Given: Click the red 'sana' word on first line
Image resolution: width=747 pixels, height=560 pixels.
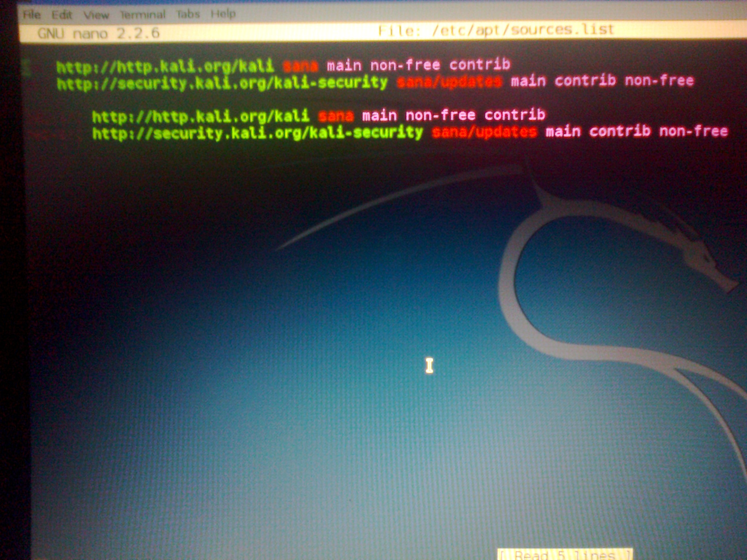Looking at the screenshot, I should pyautogui.click(x=301, y=66).
